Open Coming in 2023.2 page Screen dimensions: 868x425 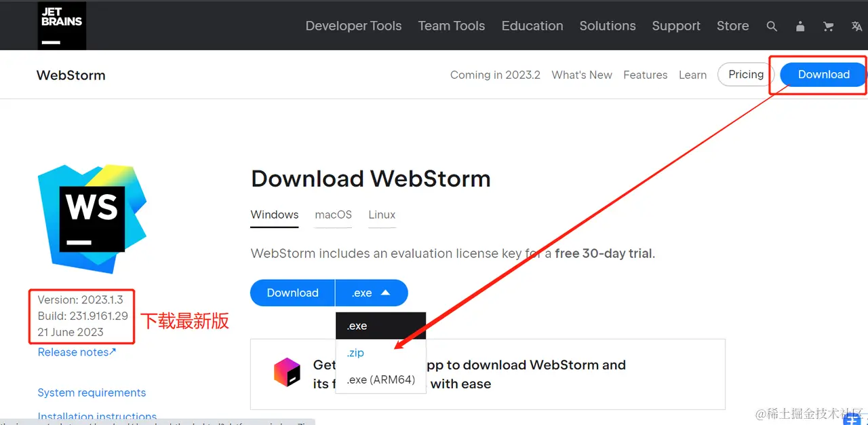[x=495, y=75]
